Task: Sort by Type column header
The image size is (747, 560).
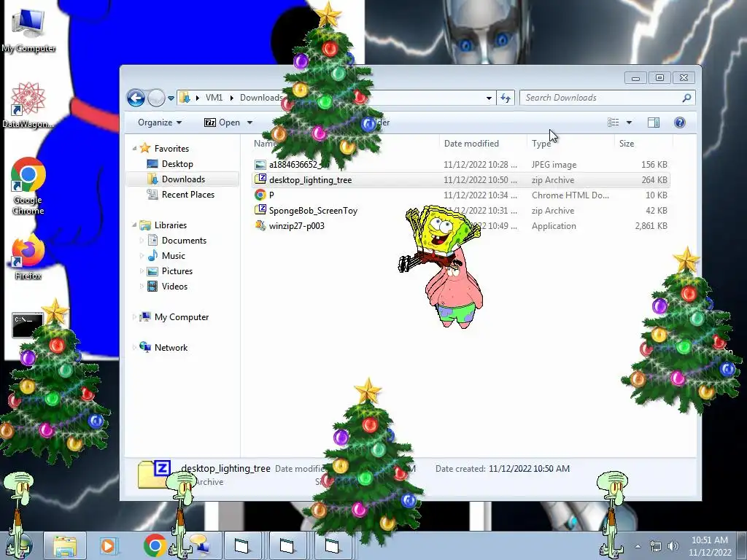Action: (541, 144)
